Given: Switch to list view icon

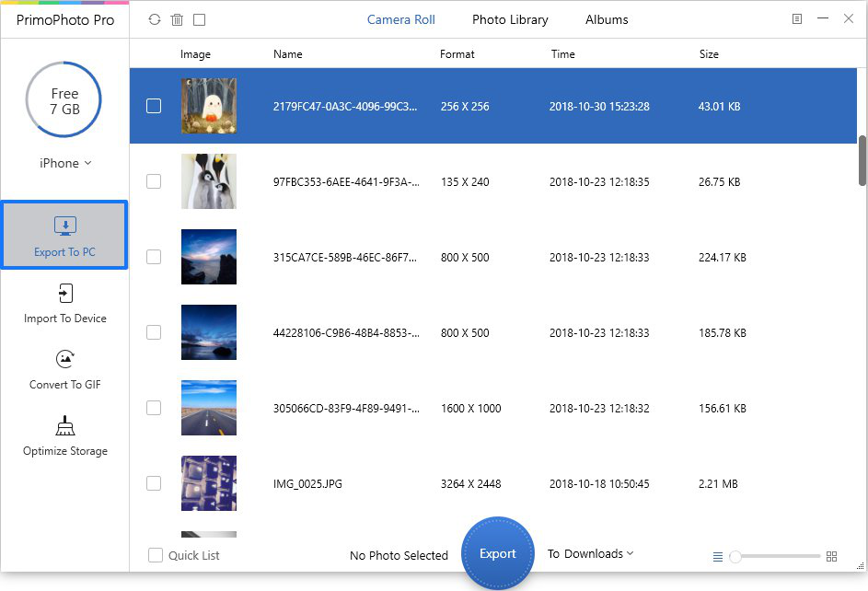Looking at the screenshot, I should click(718, 557).
